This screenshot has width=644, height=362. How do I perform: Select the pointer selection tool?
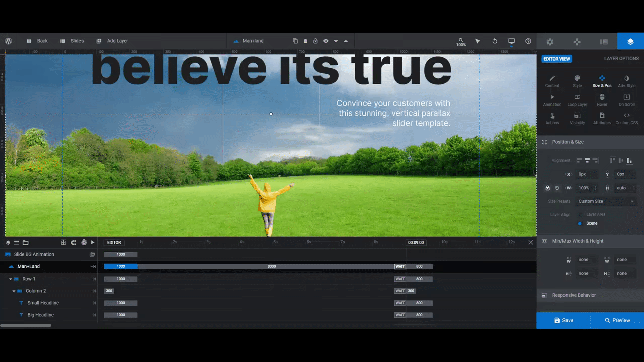(x=478, y=41)
